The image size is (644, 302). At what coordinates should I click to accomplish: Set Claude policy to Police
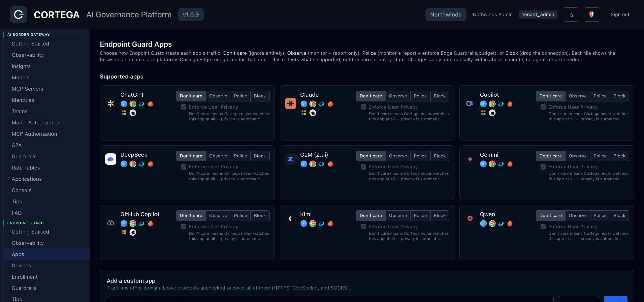(x=420, y=96)
